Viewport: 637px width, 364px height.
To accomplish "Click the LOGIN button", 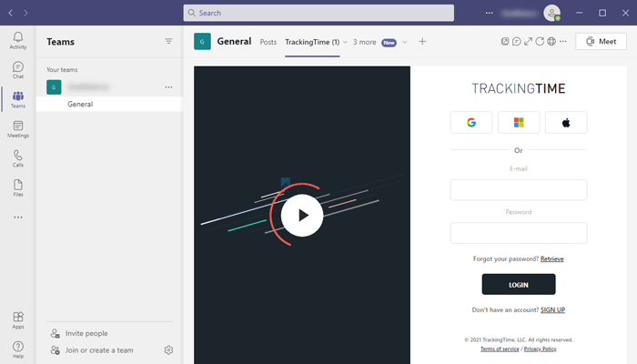I will click(x=519, y=284).
